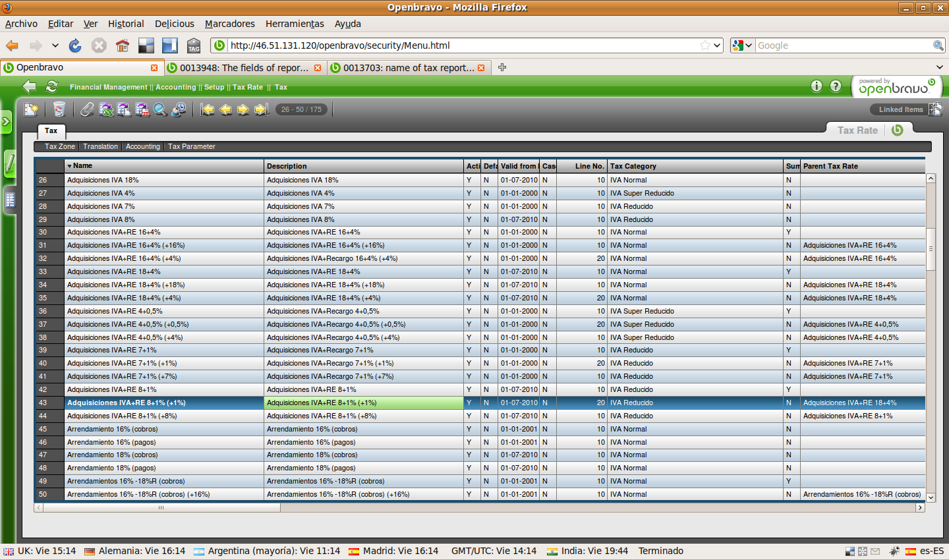Viewport: 949px width, 560px height.
Task: Open attachments with the paperclip icon
Action: 87,109
